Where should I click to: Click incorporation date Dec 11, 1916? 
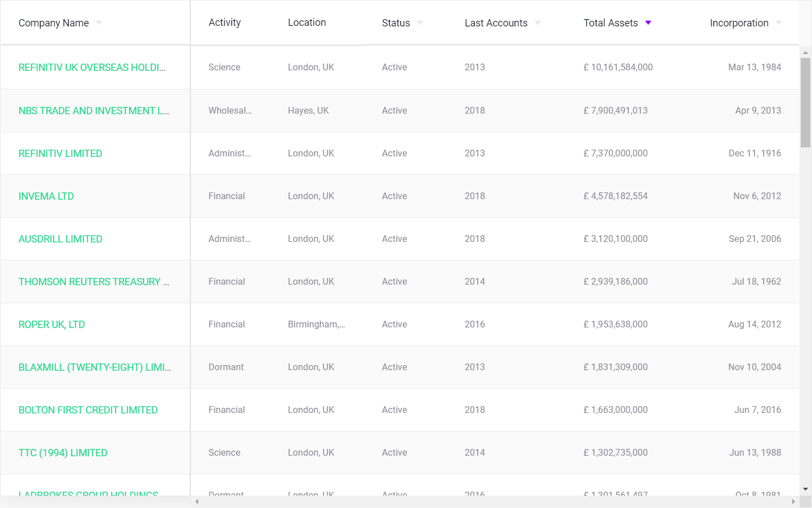[x=755, y=153]
